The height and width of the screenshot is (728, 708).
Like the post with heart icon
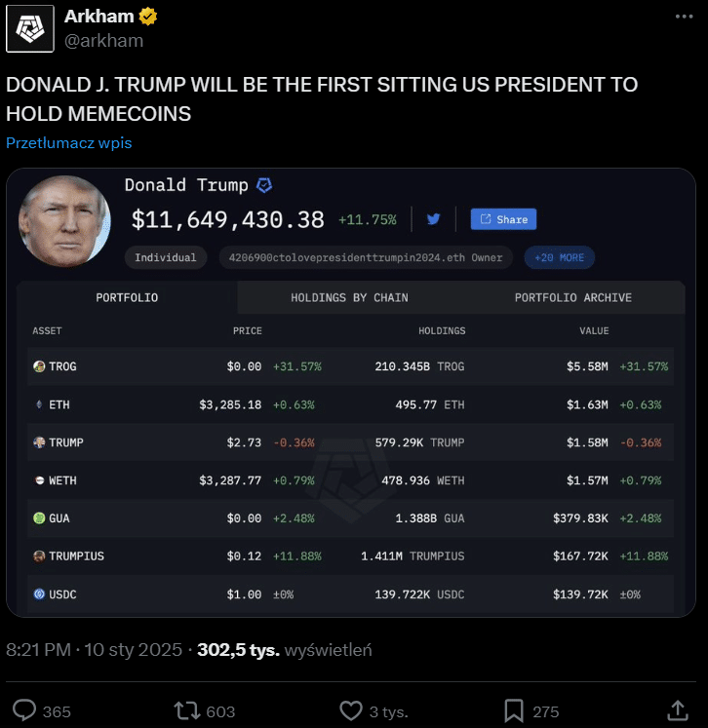point(351,710)
